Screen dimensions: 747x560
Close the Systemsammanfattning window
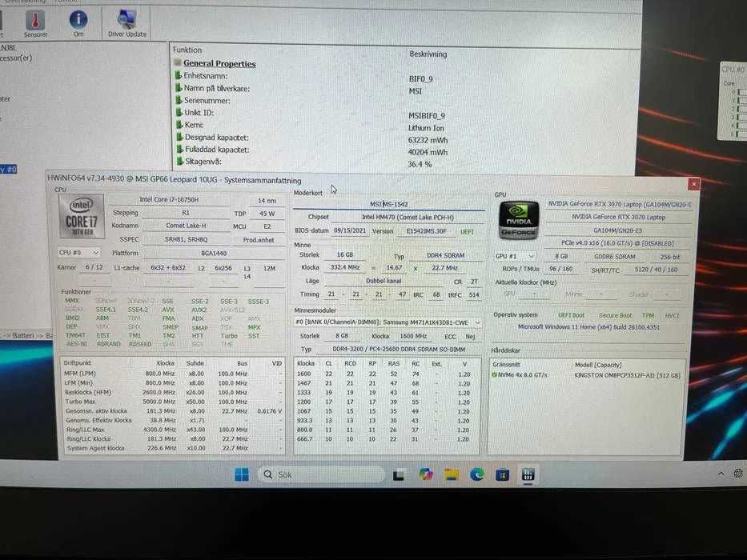click(693, 184)
